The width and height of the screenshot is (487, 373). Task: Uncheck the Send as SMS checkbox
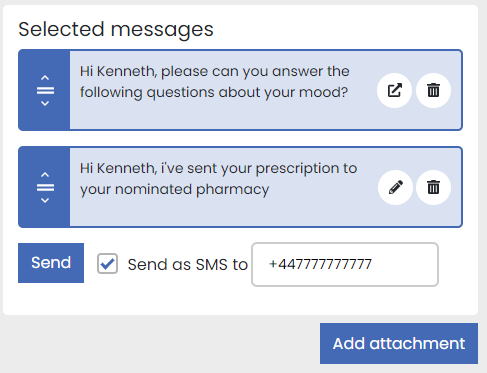click(x=107, y=264)
